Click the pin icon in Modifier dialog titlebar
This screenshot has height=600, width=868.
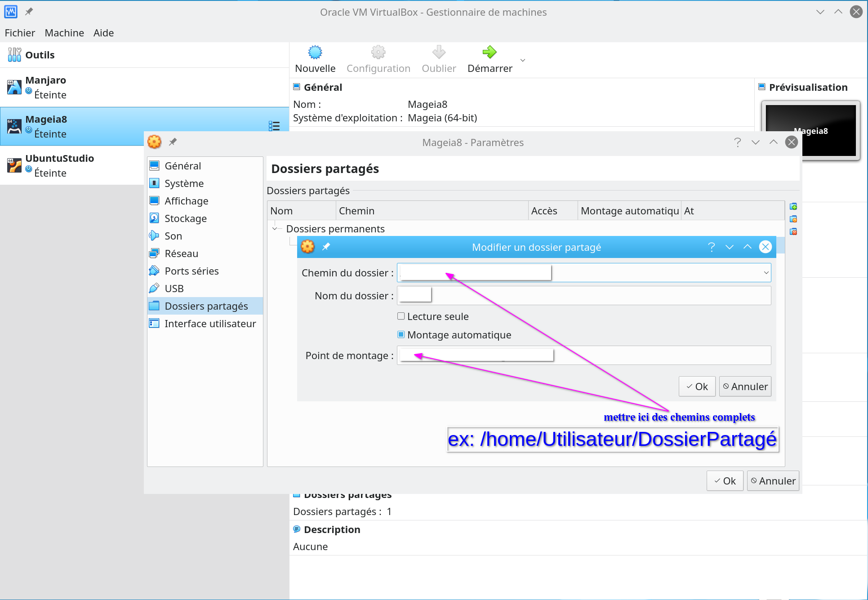click(326, 247)
